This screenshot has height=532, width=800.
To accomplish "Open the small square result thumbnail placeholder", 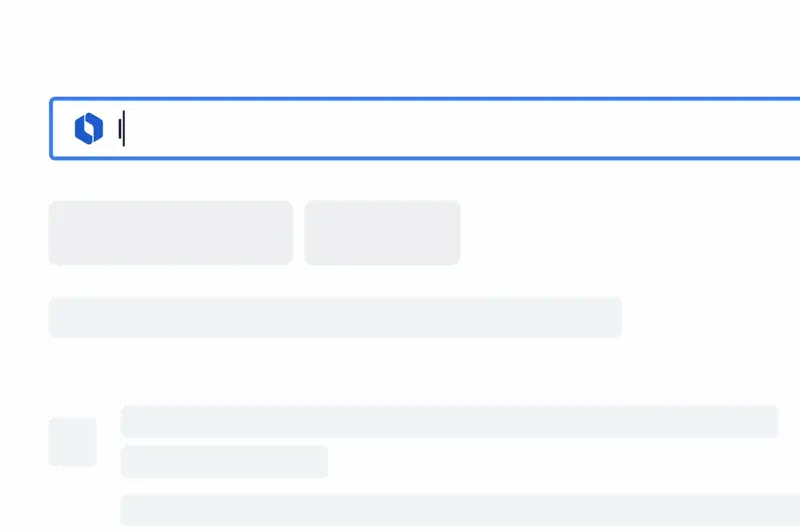I will point(73,442).
